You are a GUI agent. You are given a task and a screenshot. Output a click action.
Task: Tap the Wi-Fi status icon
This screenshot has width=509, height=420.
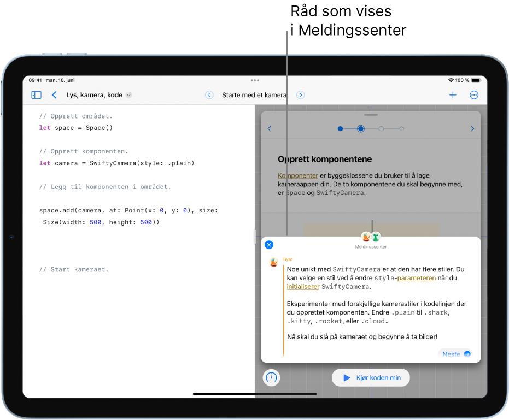coord(451,80)
